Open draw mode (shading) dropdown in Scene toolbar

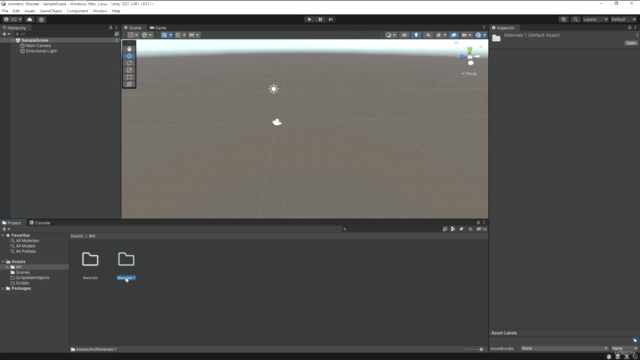coord(391,35)
